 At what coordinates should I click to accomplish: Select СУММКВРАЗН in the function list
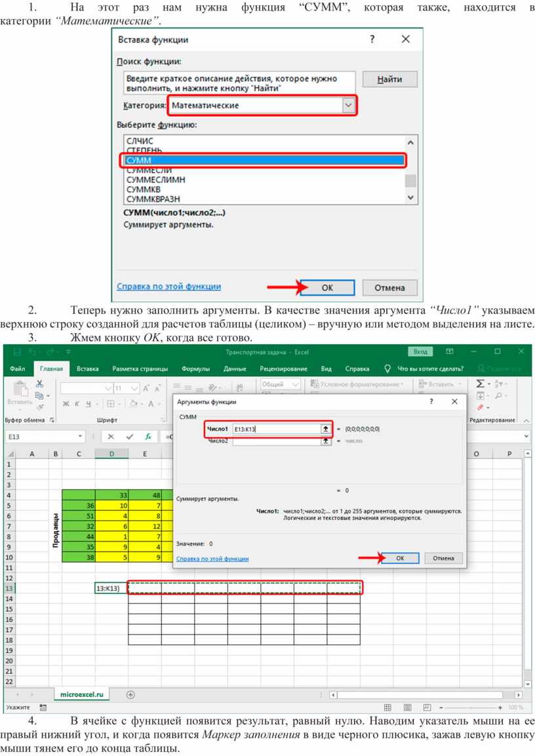click(x=153, y=199)
